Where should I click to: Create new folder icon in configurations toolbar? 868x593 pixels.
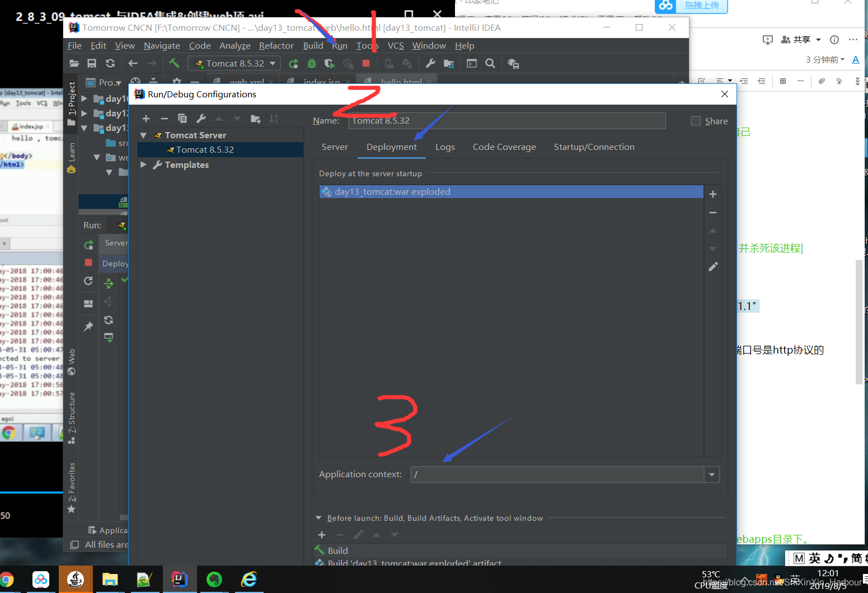(256, 119)
